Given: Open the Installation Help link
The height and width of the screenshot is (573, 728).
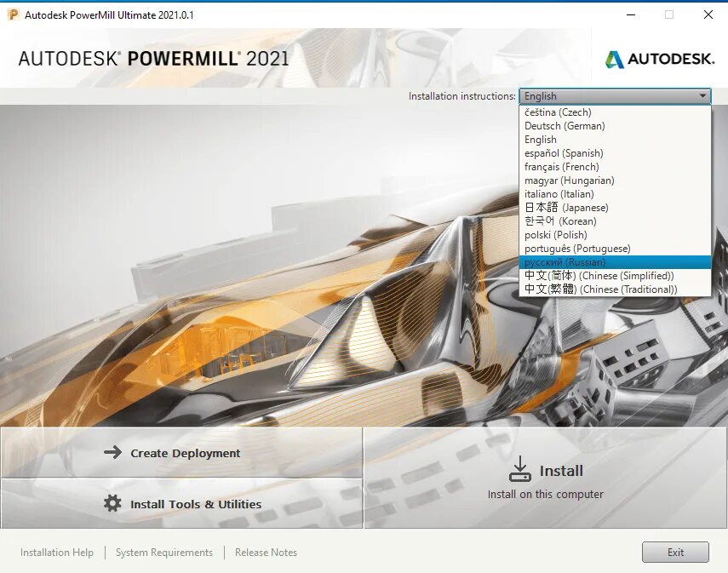Looking at the screenshot, I should point(57,553).
